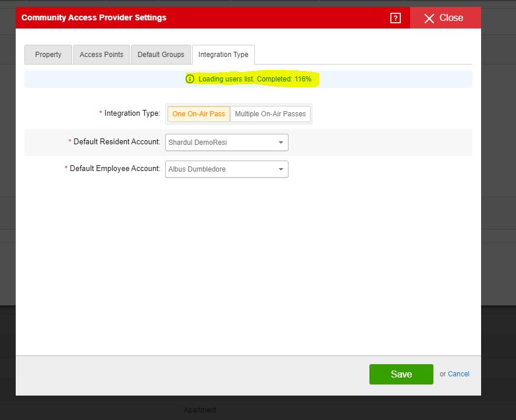Click the info icon beside the loading message

[190, 79]
